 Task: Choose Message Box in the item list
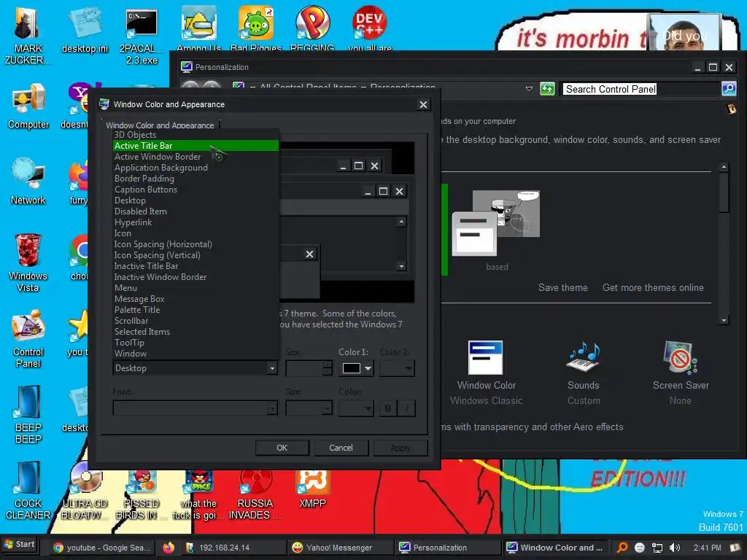tap(196, 299)
